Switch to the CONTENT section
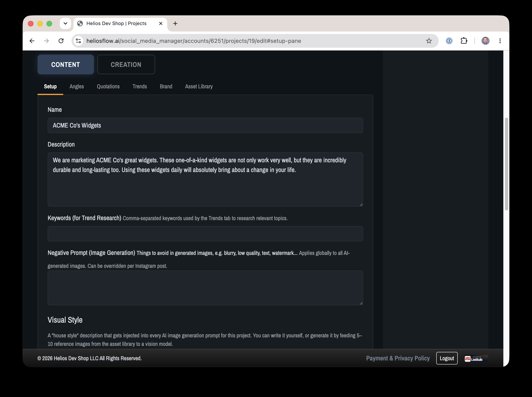This screenshot has height=397, width=532. pyautogui.click(x=65, y=64)
